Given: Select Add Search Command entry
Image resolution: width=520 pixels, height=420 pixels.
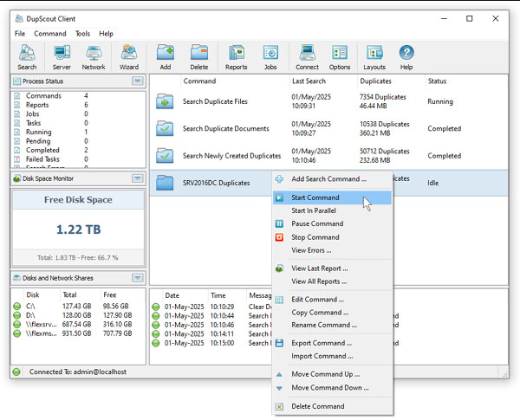Looking at the screenshot, I should click(332, 179).
